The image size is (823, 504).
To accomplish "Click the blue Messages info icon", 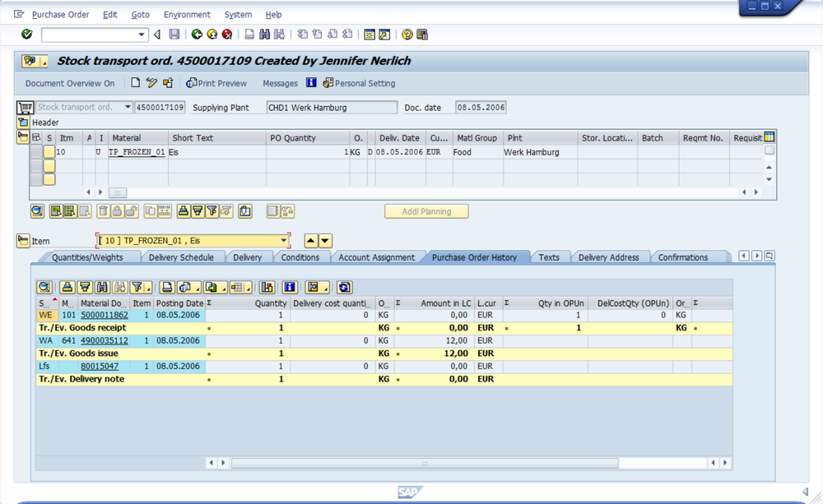I will [311, 83].
